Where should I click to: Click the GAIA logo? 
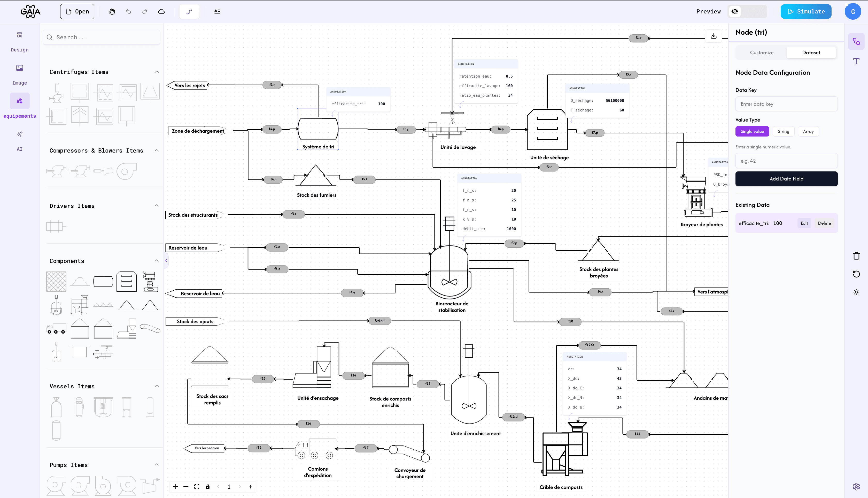pos(30,12)
